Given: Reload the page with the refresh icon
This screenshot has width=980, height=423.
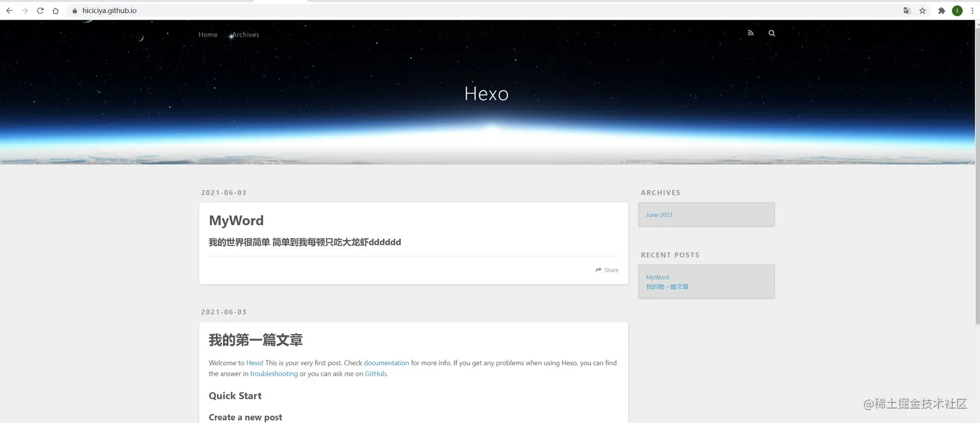Looking at the screenshot, I should coord(40,10).
